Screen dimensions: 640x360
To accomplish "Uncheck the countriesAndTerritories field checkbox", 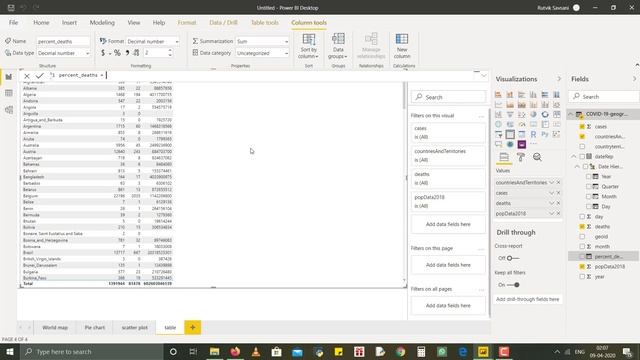I will [x=582, y=137].
